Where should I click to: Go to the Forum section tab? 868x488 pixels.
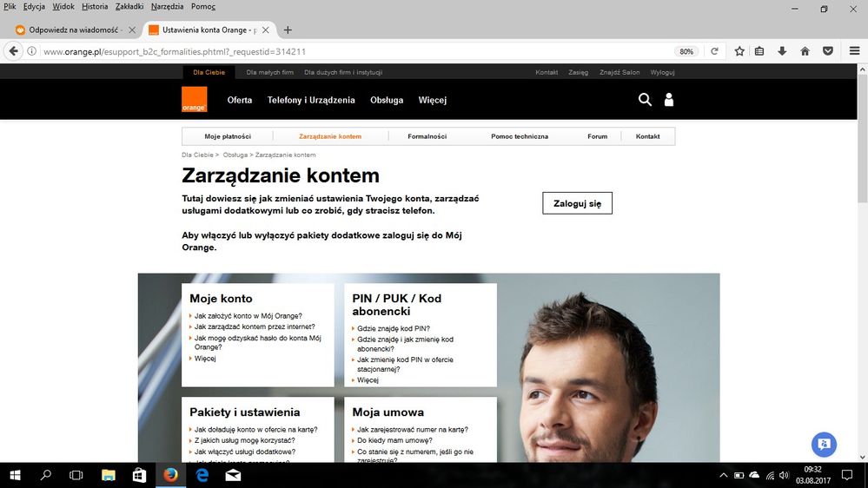click(x=597, y=136)
